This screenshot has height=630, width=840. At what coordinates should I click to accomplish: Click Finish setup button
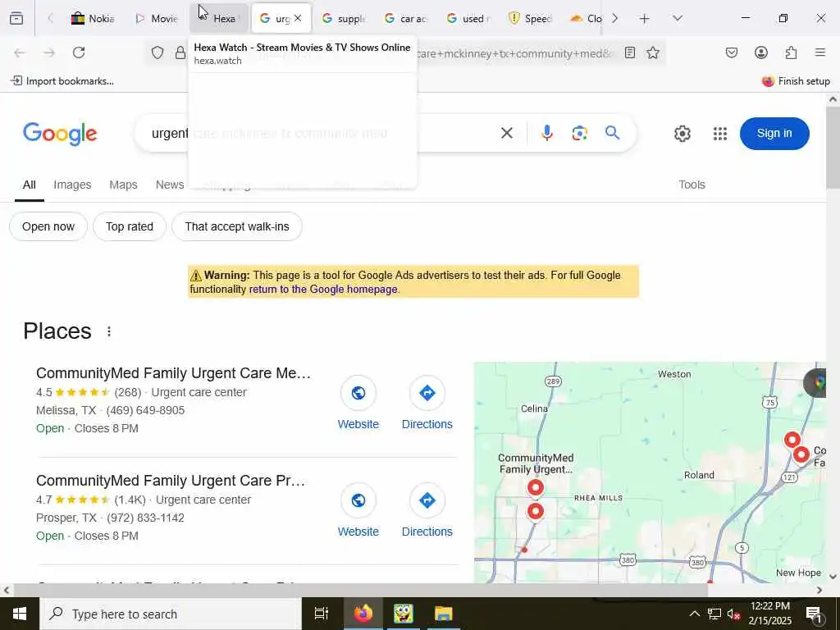point(796,81)
